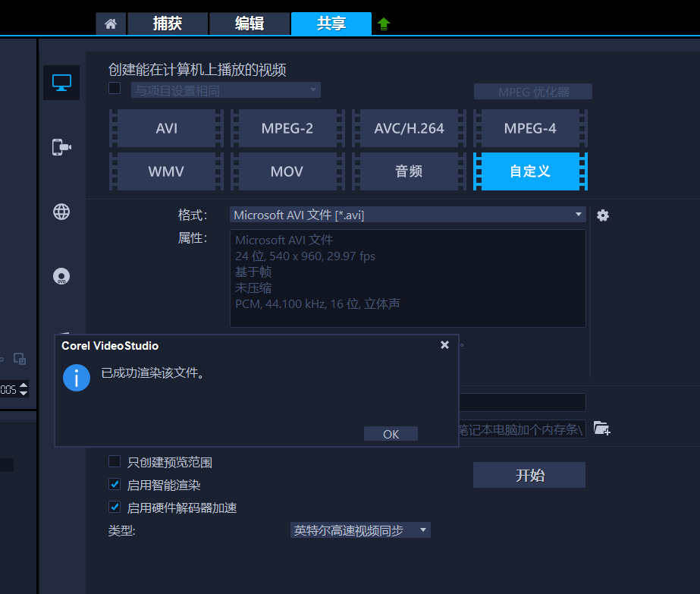Click the browse folder icon for file location
This screenshot has height=594, width=700.
601,429
